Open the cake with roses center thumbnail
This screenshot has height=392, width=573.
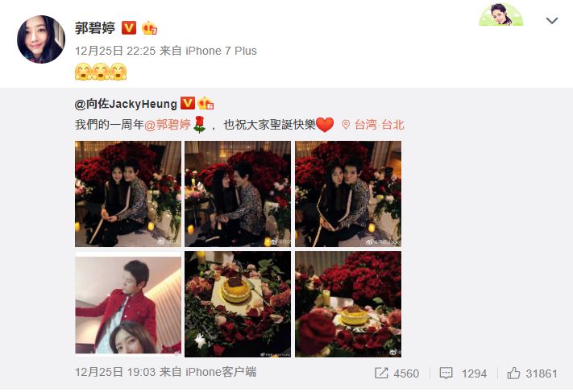pos(238,304)
